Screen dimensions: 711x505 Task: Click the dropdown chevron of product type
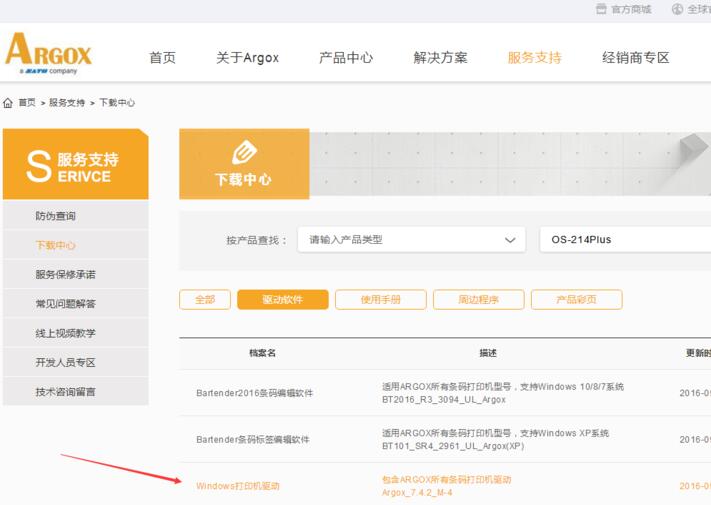[x=510, y=240]
